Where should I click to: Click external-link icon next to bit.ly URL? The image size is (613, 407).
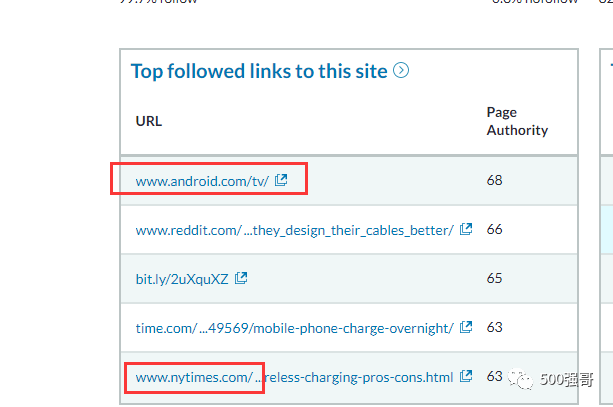(x=241, y=278)
